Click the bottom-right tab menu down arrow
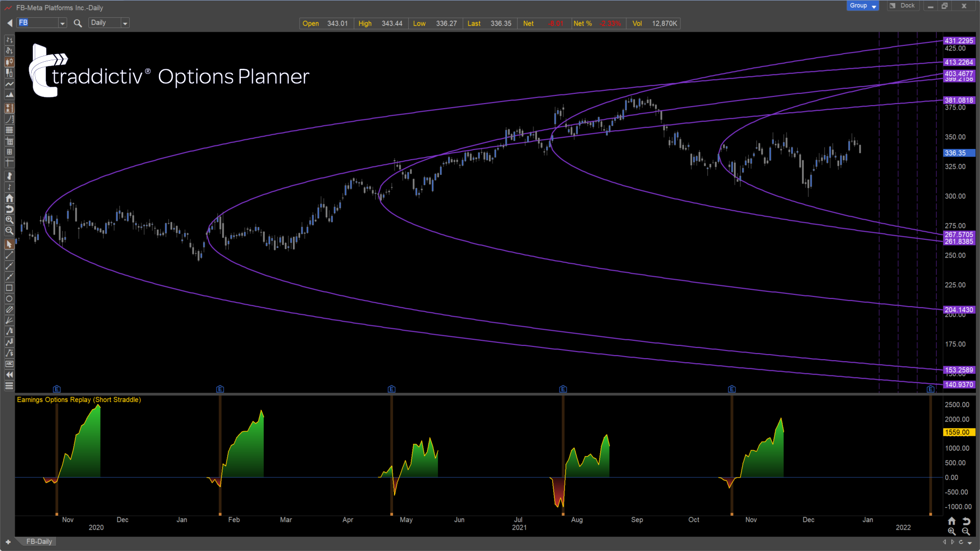 click(970, 542)
